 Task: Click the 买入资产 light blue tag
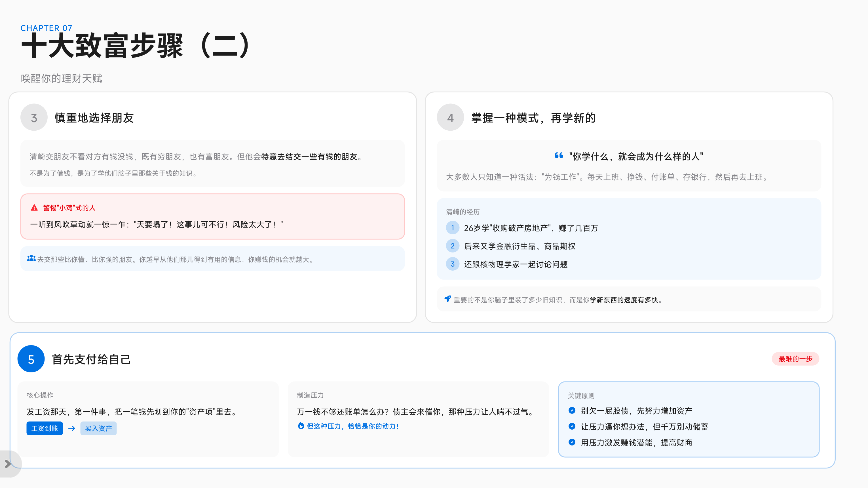pyautogui.click(x=98, y=428)
